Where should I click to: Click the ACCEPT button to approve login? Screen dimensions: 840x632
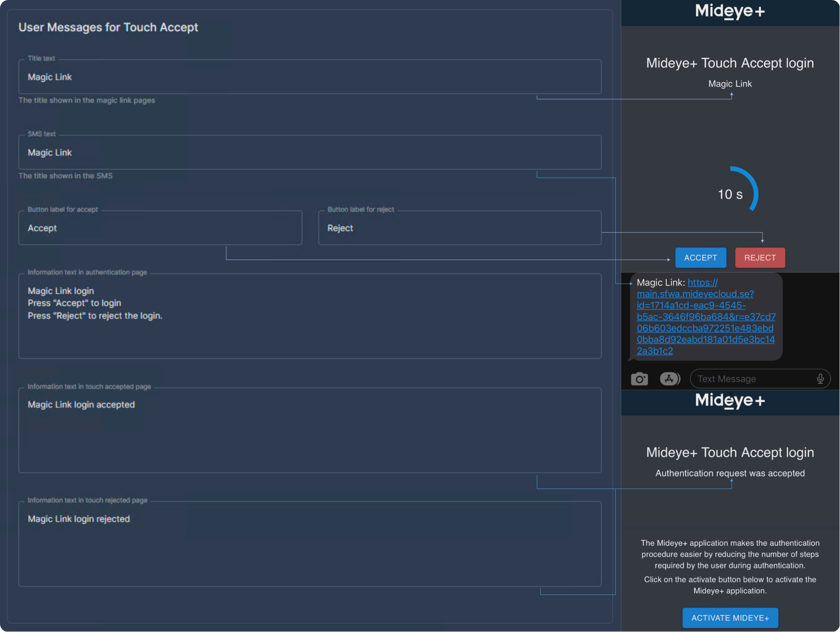[701, 258]
